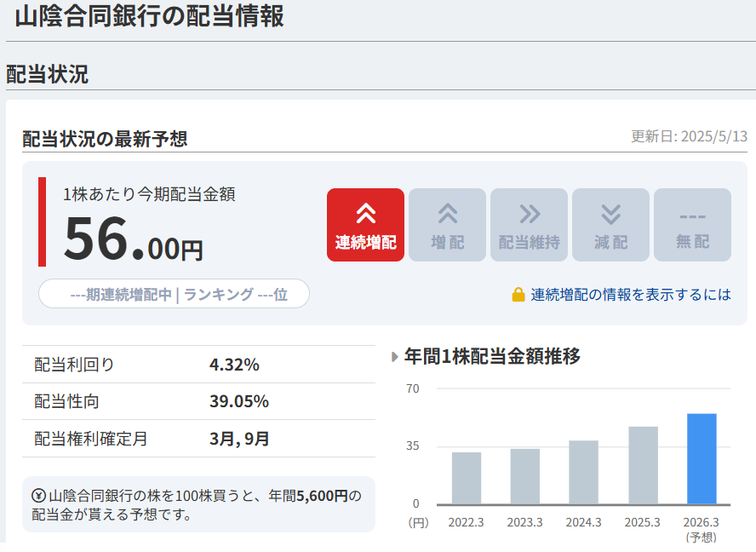This screenshot has height=552, width=756.
Task: Open 連続増配の情報を表示するには link
Action: point(631,295)
